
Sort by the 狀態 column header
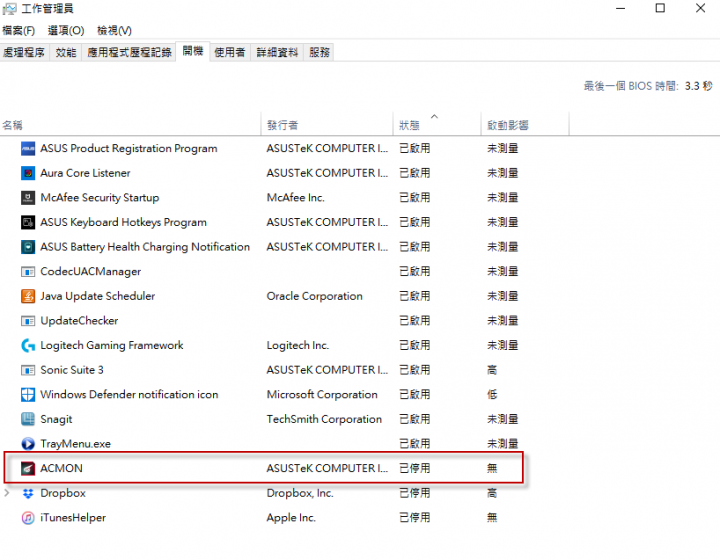[437, 125]
